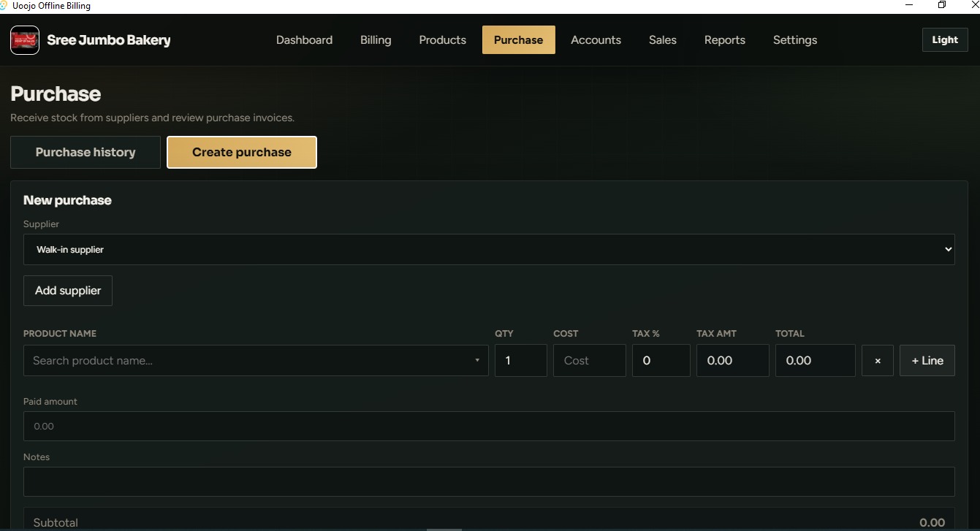
Task: Expand the Walk-in supplier dropdown
Action: tap(489, 250)
